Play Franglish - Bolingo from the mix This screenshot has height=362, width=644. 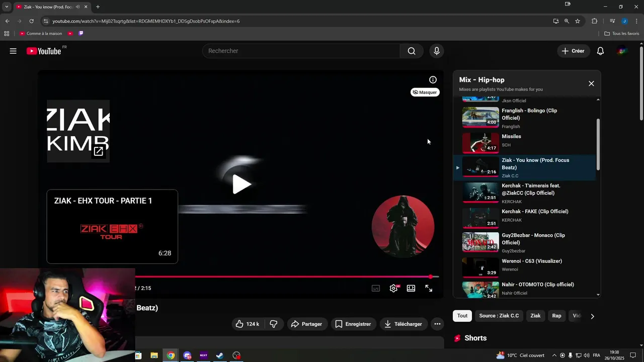524,118
